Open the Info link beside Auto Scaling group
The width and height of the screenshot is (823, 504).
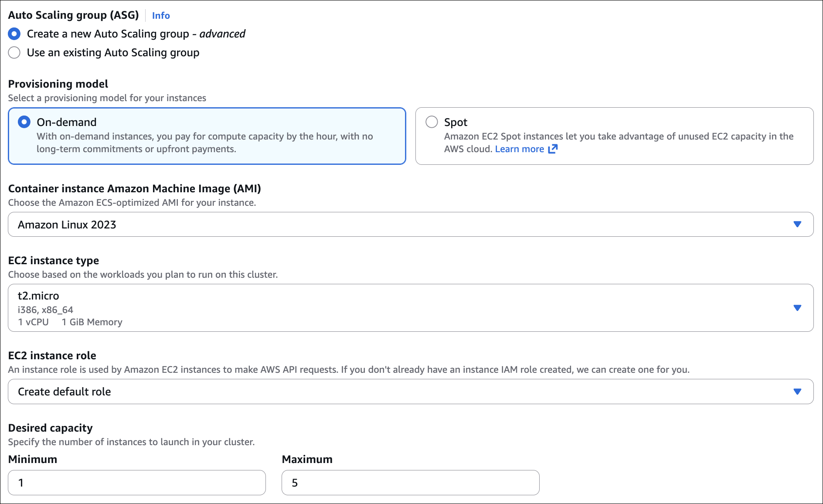[x=160, y=15]
